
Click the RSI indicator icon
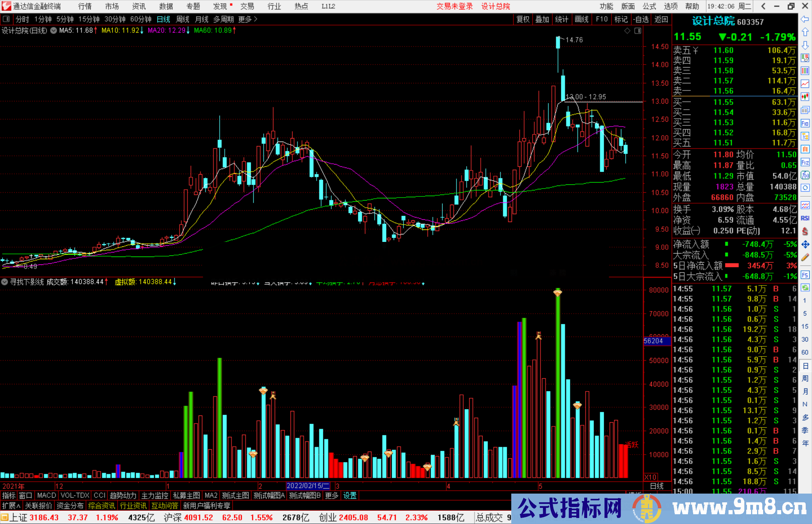click(805, 218)
